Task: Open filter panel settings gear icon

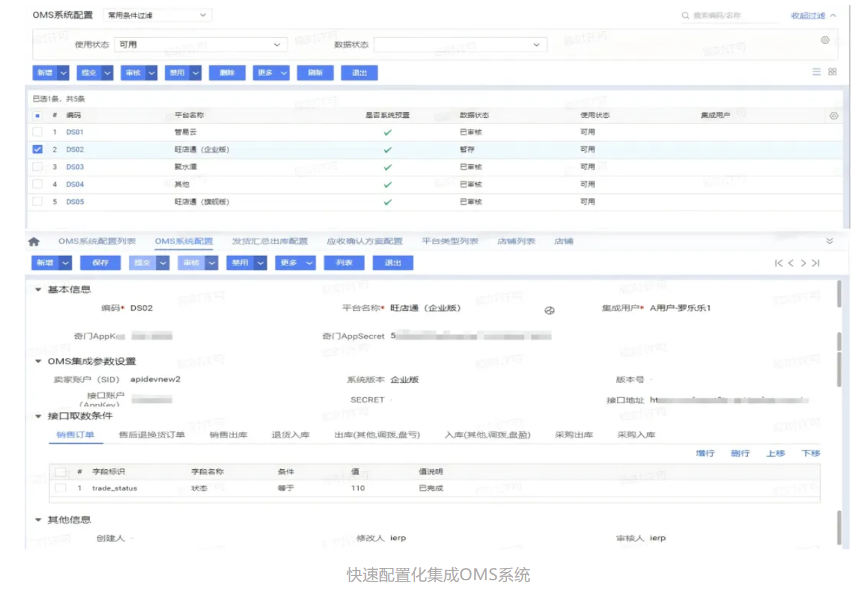Action: coord(825,40)
